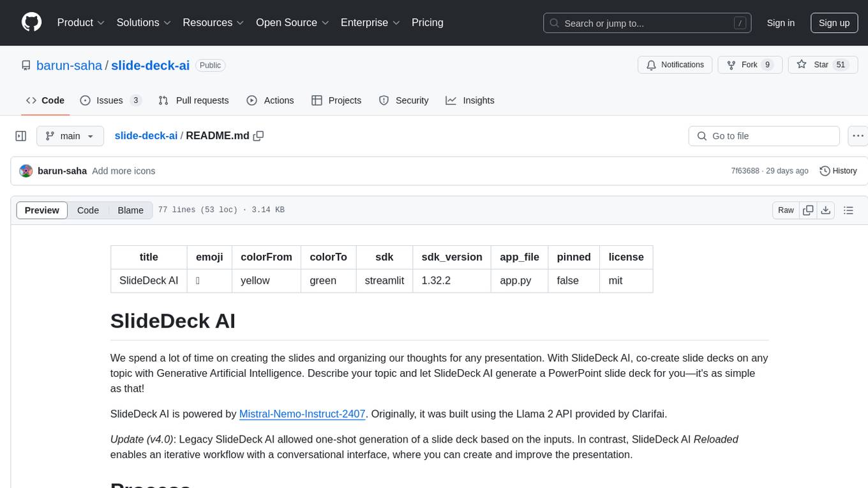View the file History
Screen dimensions: 868x488
(838, 171)
